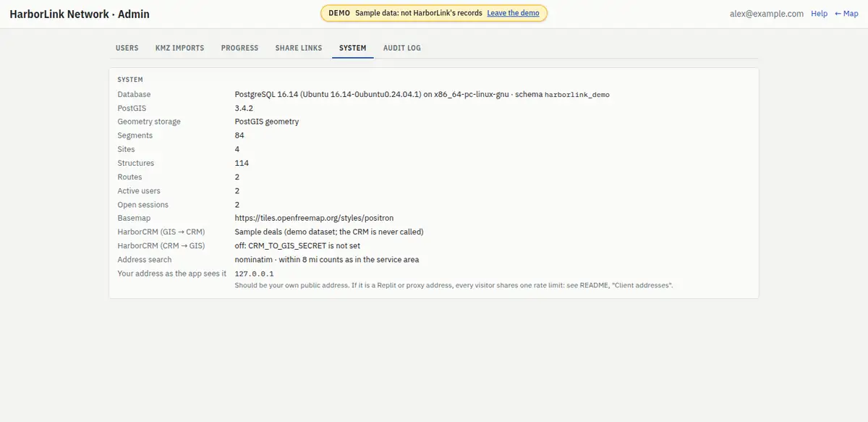This screenshot has width=868, height=422.
Task: Click the Segments count 84
Action: coord(239,135)
